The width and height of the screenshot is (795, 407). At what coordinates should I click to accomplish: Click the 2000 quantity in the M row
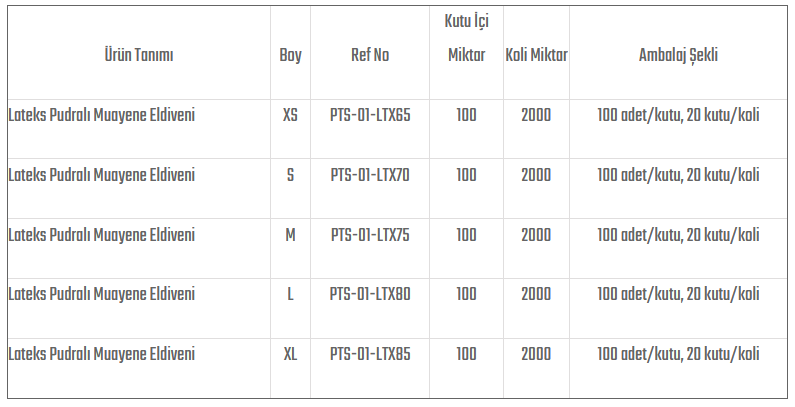(x=536, y=235)
